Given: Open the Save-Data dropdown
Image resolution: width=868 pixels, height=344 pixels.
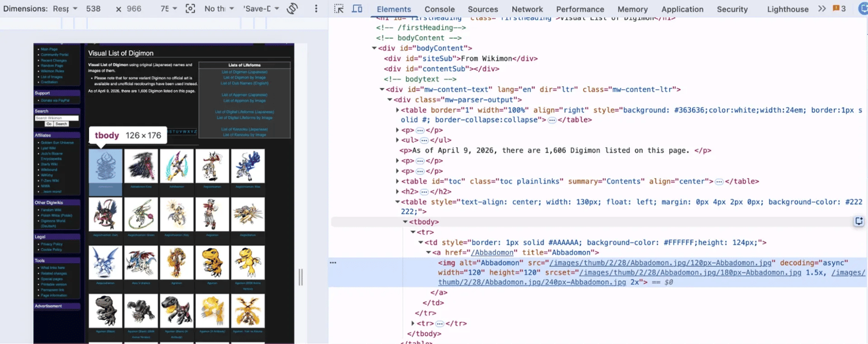Looking at the screenshot, I should (x=262, y=9).
